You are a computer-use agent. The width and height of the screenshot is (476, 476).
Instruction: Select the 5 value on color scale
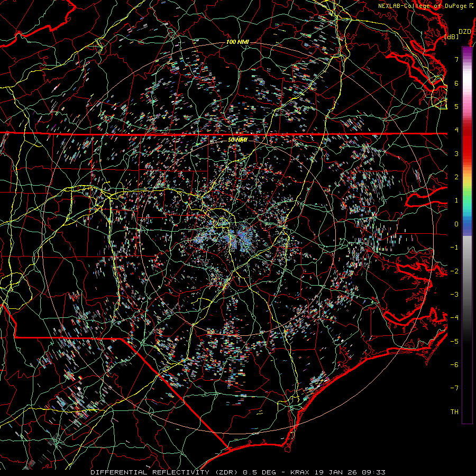pyautogui.click(x=456, y=106)
